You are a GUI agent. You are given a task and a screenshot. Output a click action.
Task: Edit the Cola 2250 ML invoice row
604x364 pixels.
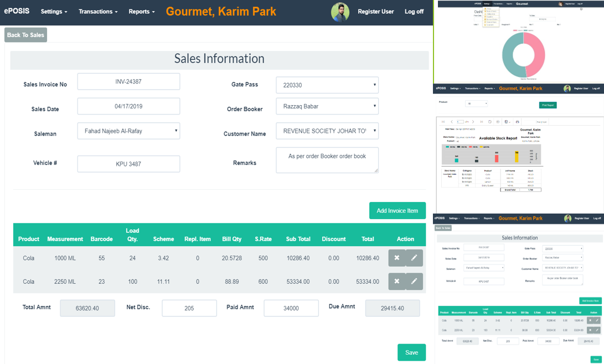click(414, 282)
